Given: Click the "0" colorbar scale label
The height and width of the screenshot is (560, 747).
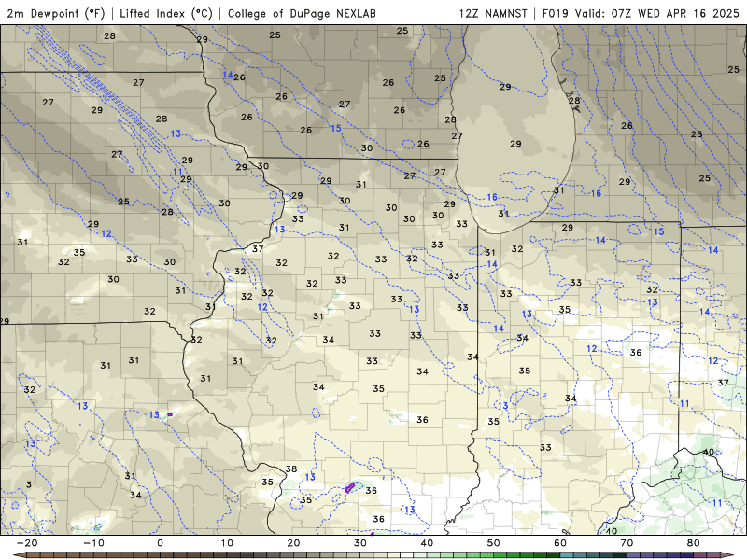Looking at the screenshot, I should [160, 543].
